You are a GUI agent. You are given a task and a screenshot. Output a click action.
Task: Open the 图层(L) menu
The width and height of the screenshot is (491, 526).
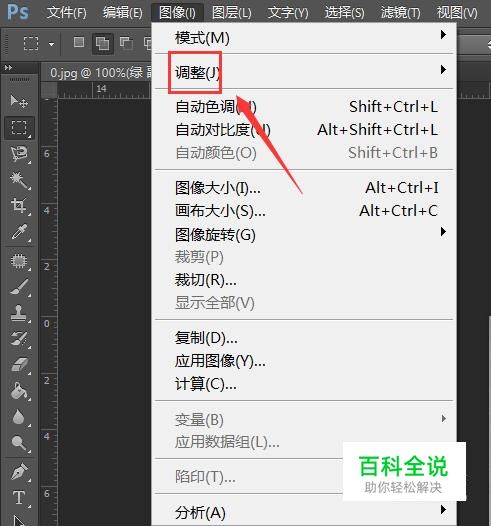tap(231, 13)
